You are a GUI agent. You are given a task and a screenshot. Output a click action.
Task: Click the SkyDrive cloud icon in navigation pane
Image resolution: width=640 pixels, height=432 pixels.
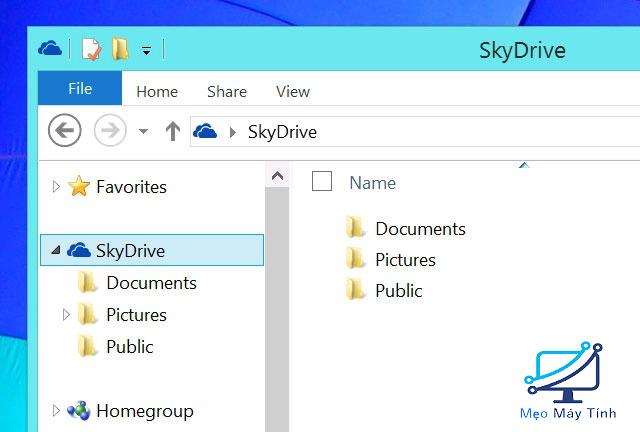point(79,249)
